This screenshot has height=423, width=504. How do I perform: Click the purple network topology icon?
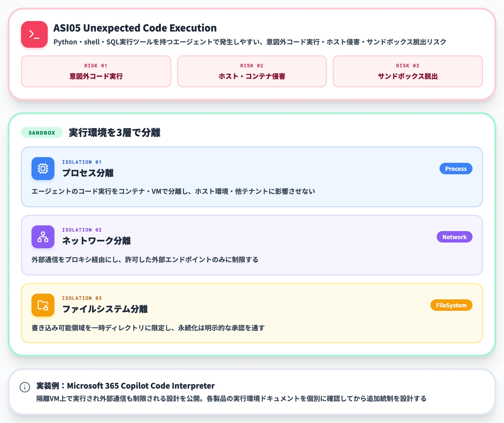43,237
